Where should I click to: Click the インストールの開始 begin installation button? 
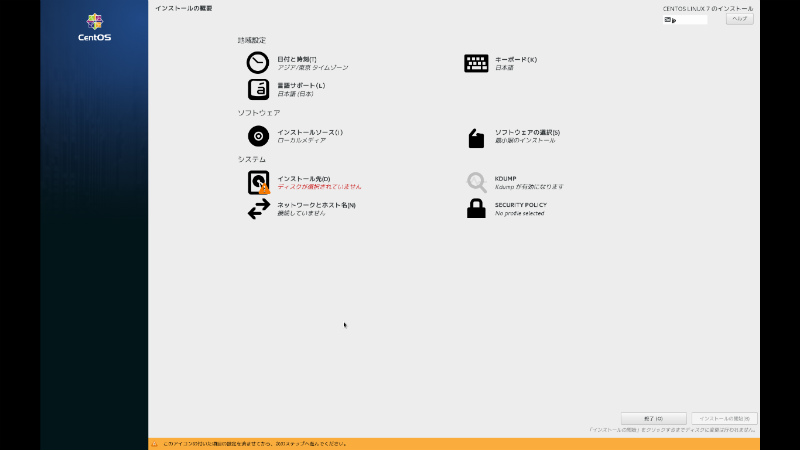724,418
